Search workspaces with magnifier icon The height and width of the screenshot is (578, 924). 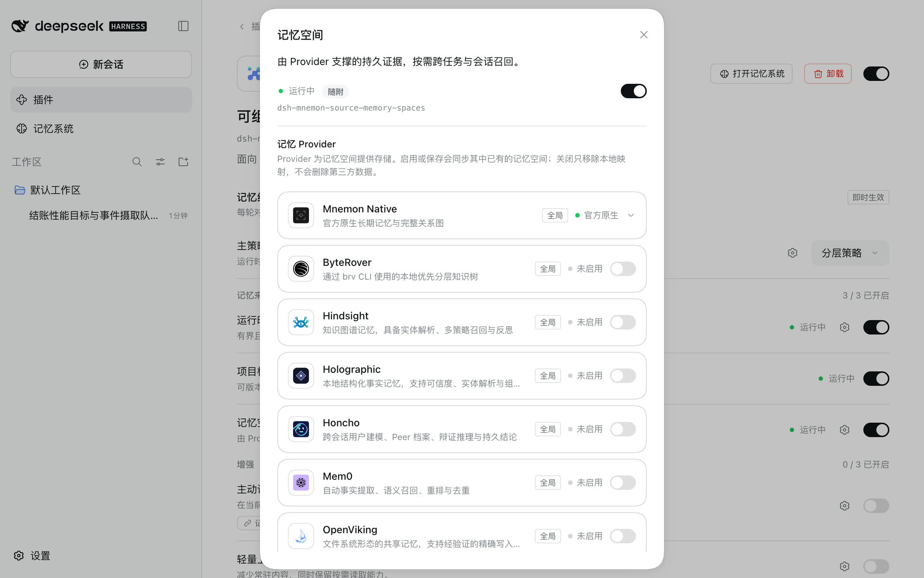(x=137, y=162)
